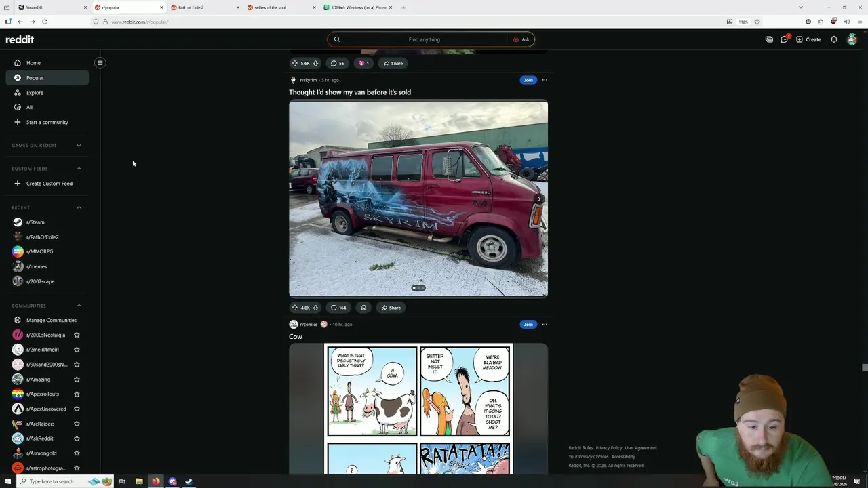Screen dimensions: 868x488
Task: Join the r/skyrim community
Action: pyautogui.click(x=528, y=80)
